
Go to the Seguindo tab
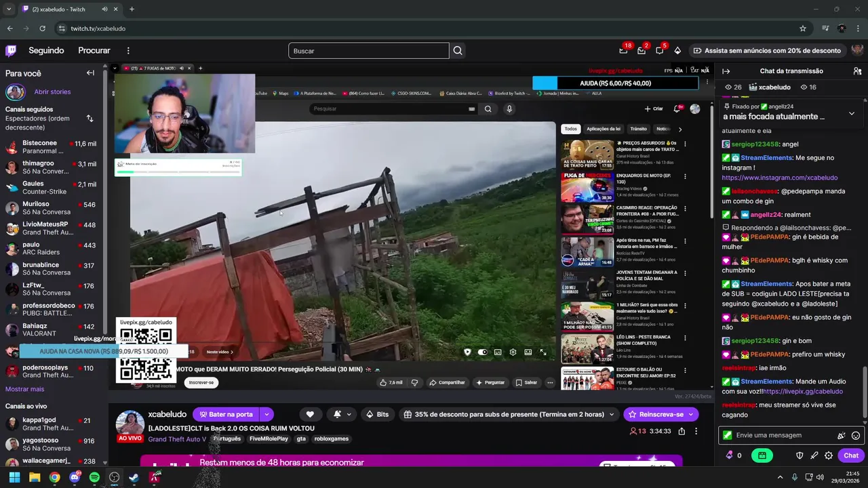(x=46, y=50)
